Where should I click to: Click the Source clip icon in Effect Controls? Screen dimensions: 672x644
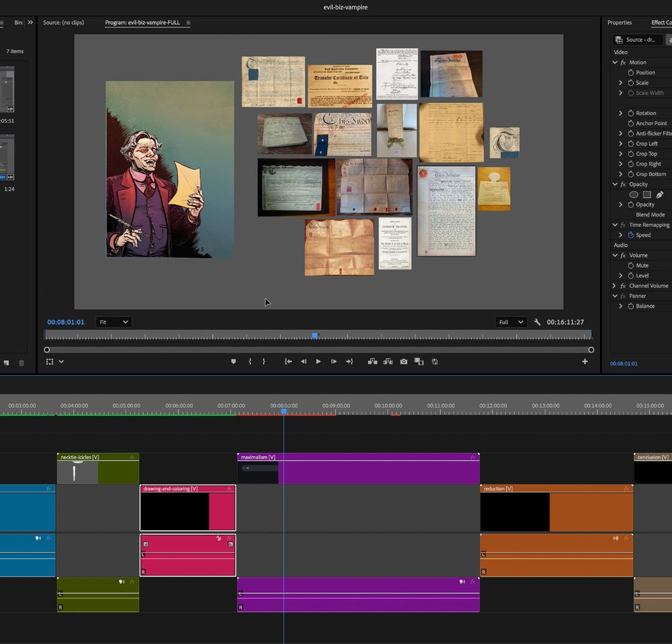(619, 40)
